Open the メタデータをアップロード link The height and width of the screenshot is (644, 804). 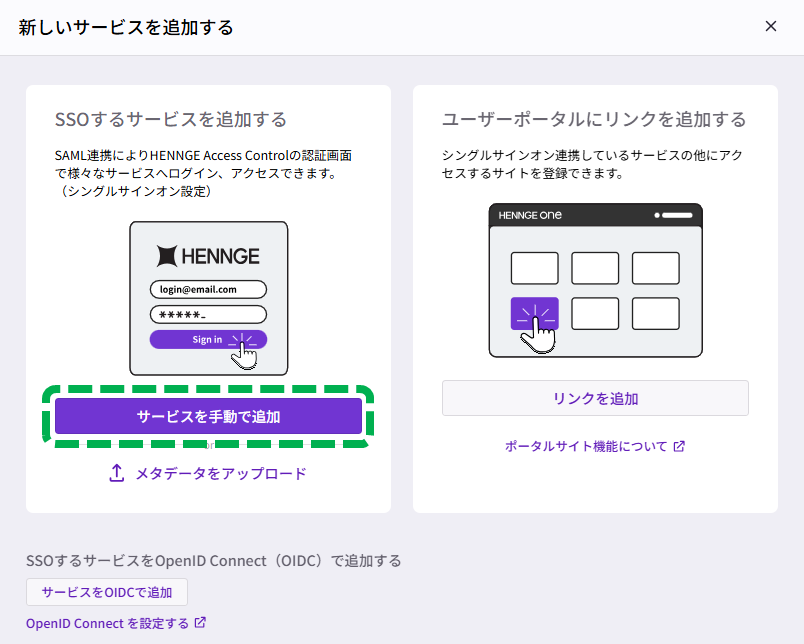(220, 473)
